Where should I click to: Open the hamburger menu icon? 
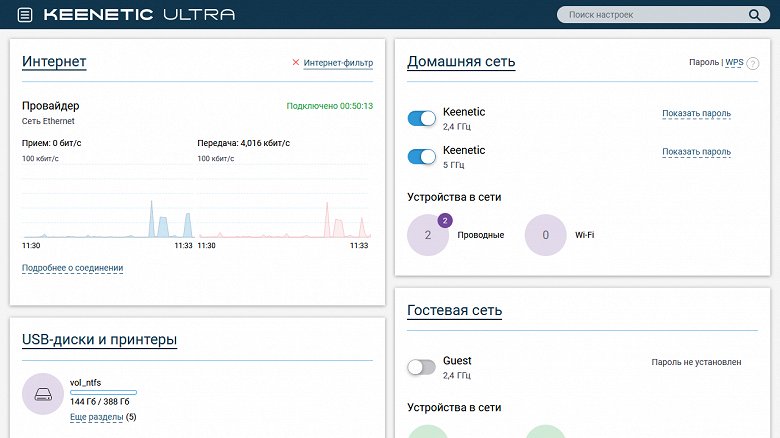coord(25,15)
